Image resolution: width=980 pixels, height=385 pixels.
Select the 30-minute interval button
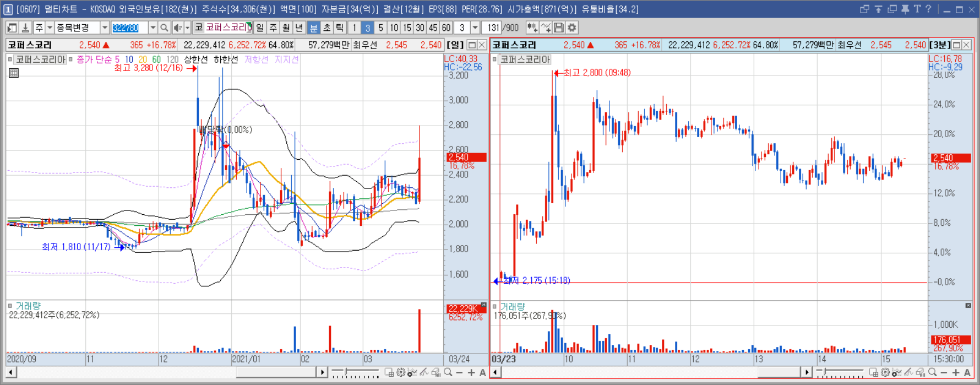pos(420,28)
